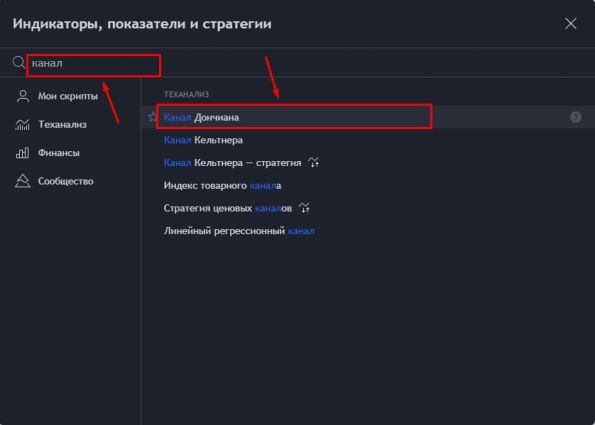595x425 pixels.
Task: Click the magnifier search icon
Action: coord(18,63)
